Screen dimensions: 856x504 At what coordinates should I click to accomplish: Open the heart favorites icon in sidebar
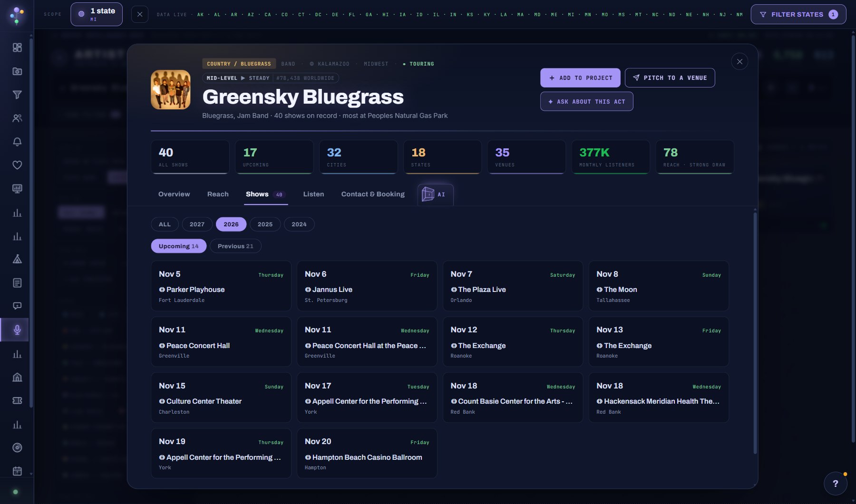click(x=17, y=165)
